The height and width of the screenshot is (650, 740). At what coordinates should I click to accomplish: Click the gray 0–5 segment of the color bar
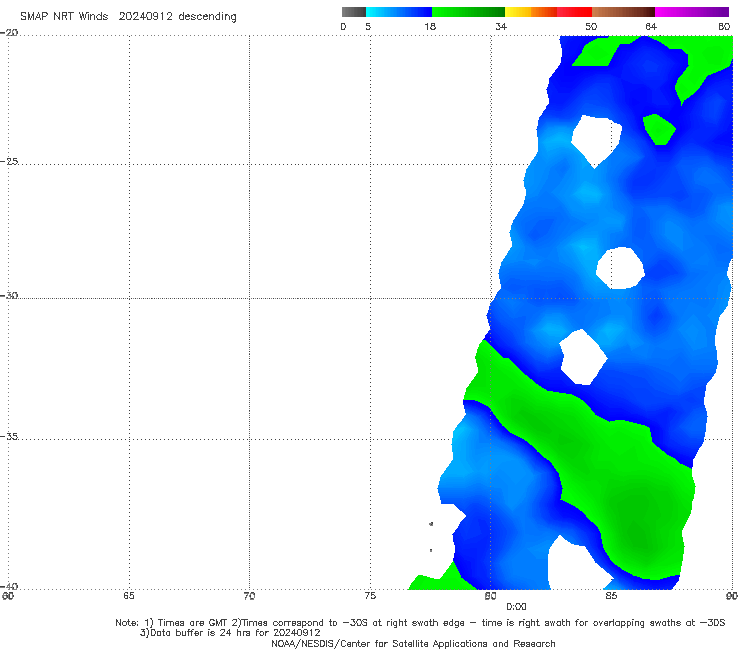[354, 12]
